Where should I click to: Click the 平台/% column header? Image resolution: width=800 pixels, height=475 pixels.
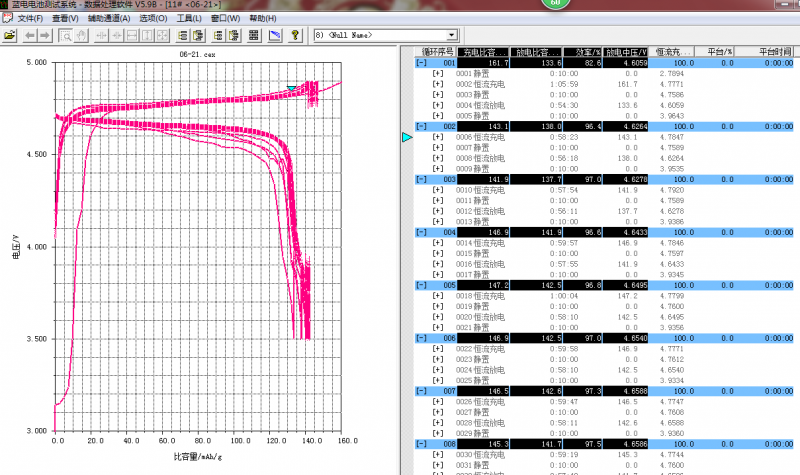712,52
